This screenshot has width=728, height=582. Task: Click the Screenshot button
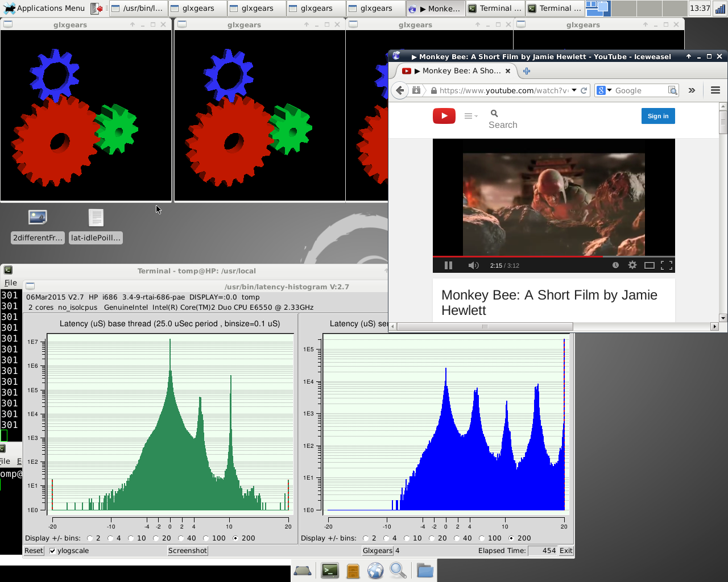point(187,551)
